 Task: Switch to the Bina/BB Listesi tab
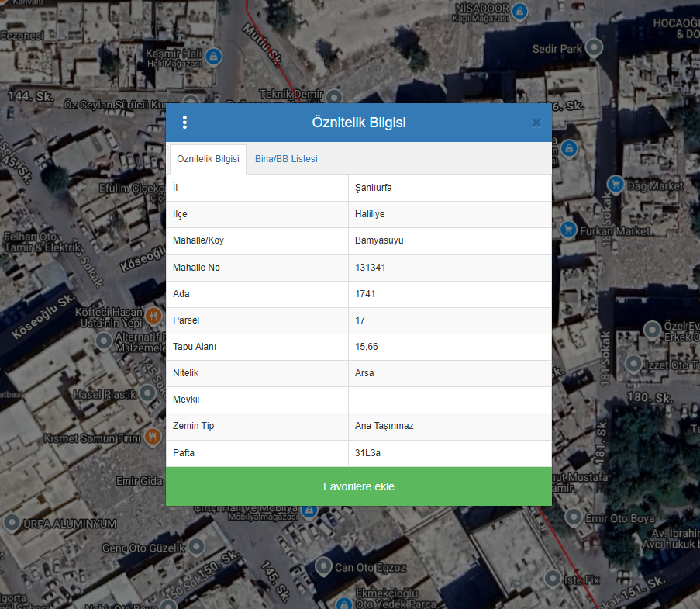286,159
